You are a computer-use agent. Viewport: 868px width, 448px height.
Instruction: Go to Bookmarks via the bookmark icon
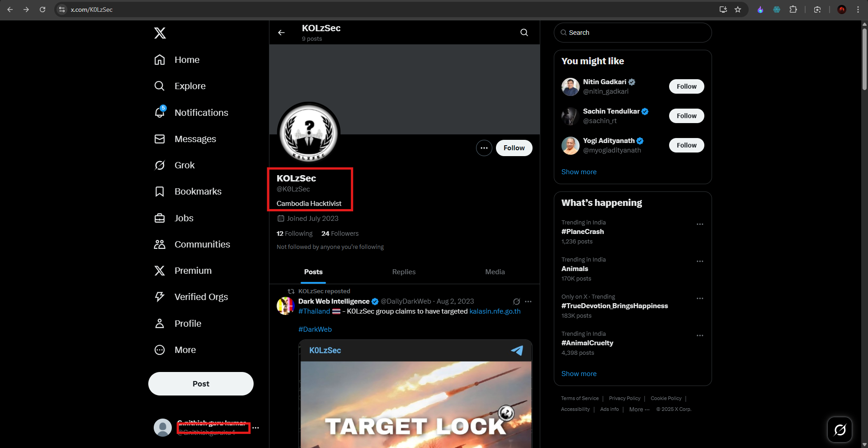pos(160,191)
